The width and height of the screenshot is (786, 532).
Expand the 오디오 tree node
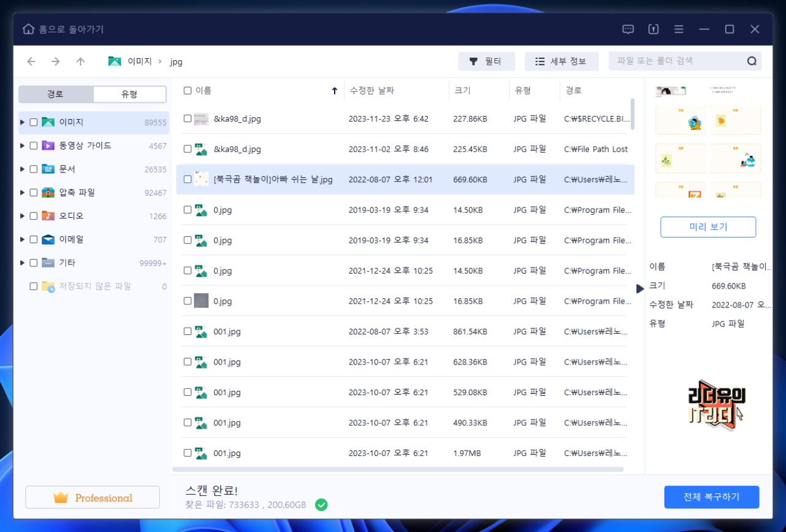23,216
